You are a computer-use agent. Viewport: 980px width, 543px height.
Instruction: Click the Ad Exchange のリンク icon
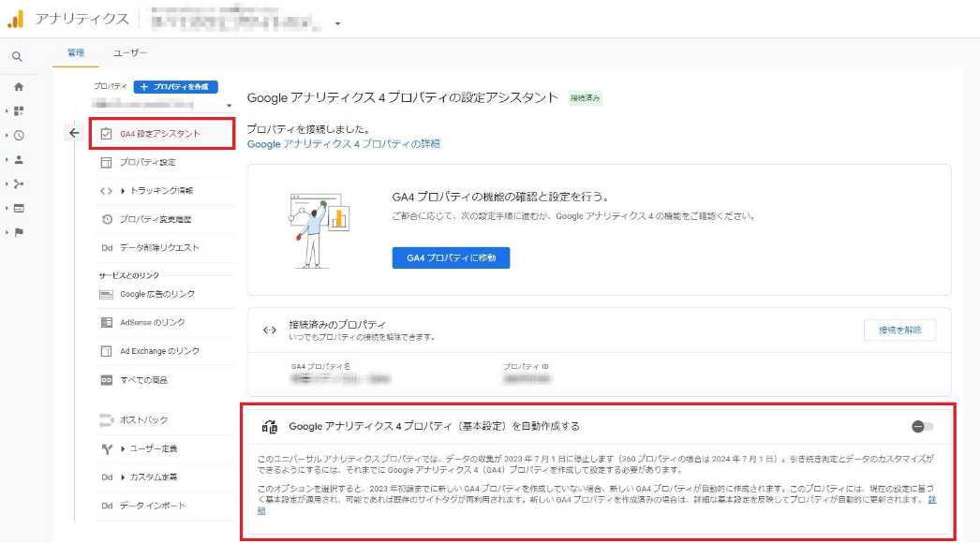(x=106, y=351)
